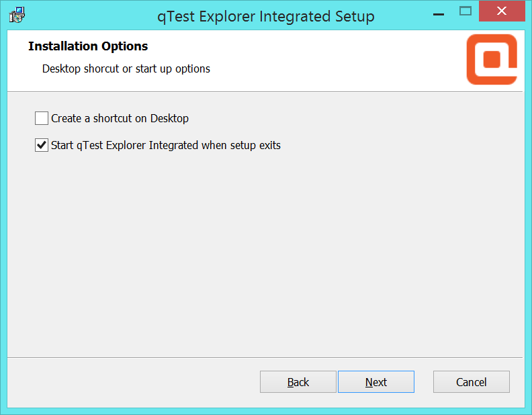
Task: Click the orange qTest logo
Action: coord(492,59)
